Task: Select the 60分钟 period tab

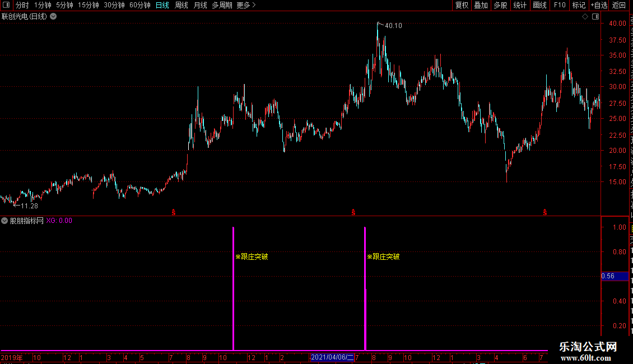Action: (139, 5)
